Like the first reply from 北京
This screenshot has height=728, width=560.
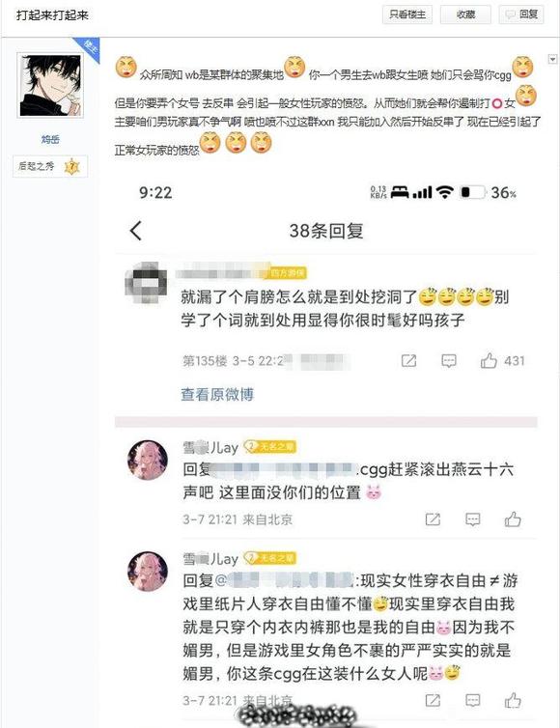[513, 518]
